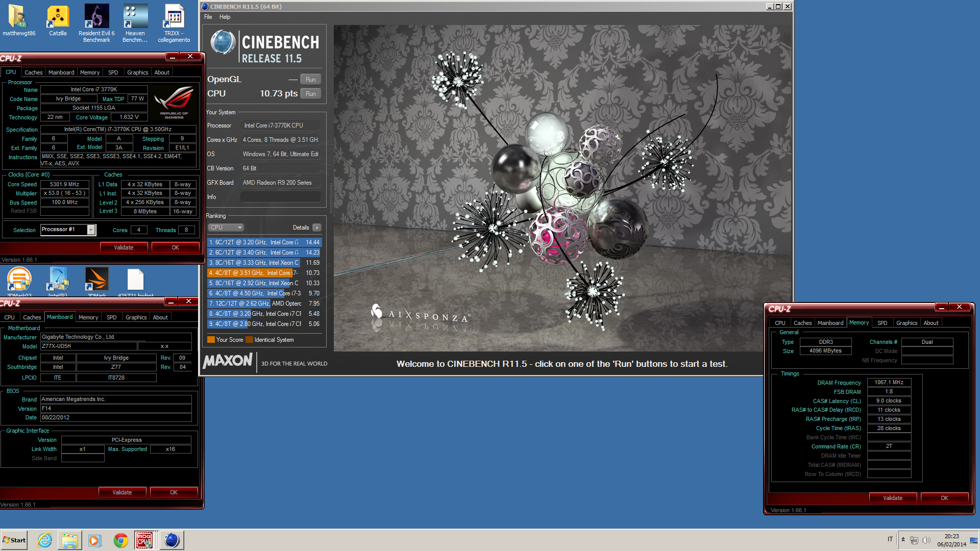The height and width of the screenshot is (551, 980).
Task: Open the CPU ranking type dropdown
Action: click(226, 228)
